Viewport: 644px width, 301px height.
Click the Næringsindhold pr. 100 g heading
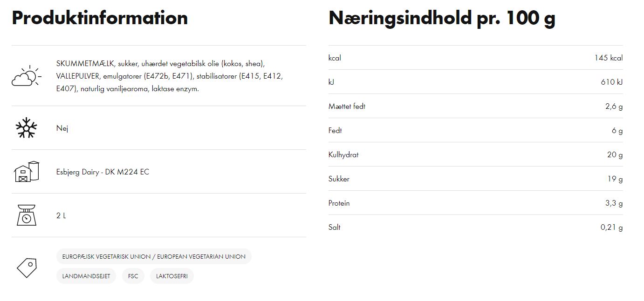coord(442,19)
